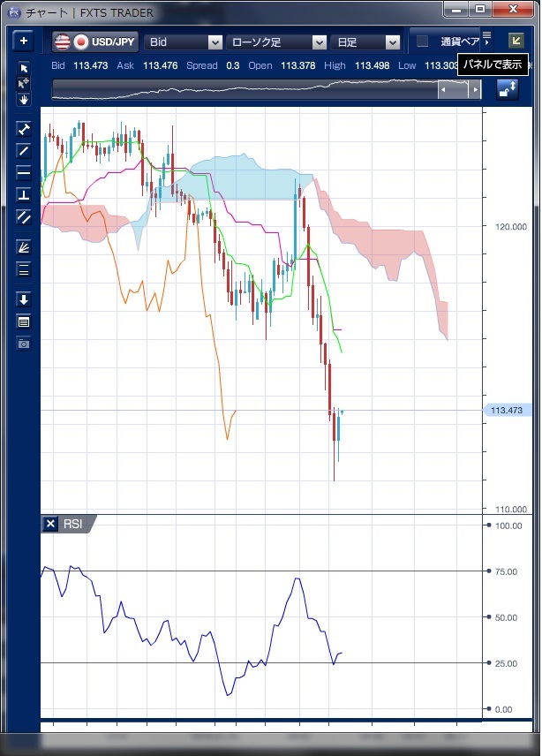Select the hand pan tool
The height and width of the screenshot is (756, 542).
[24, 99]
